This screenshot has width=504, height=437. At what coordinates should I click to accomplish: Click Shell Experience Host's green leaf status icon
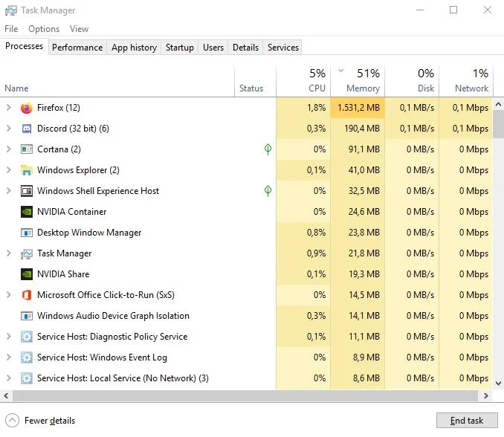[268, 191]
